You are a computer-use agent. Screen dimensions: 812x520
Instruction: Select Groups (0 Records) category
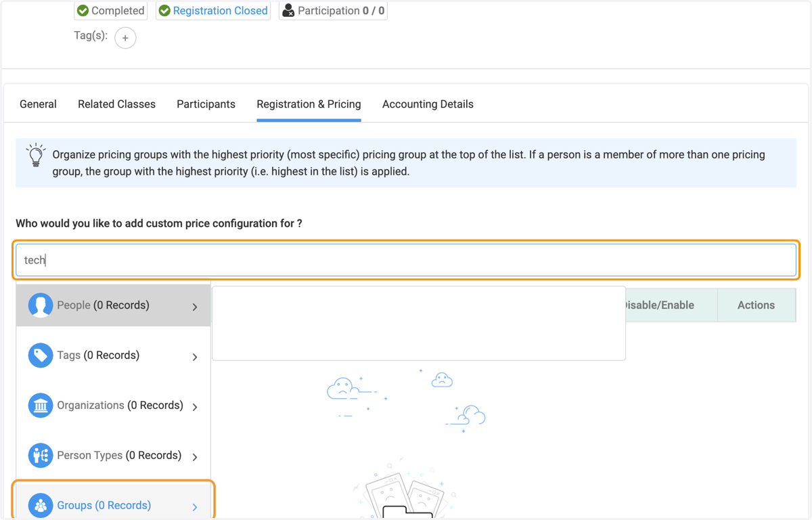pyautogui.click(x=113, y=502)
